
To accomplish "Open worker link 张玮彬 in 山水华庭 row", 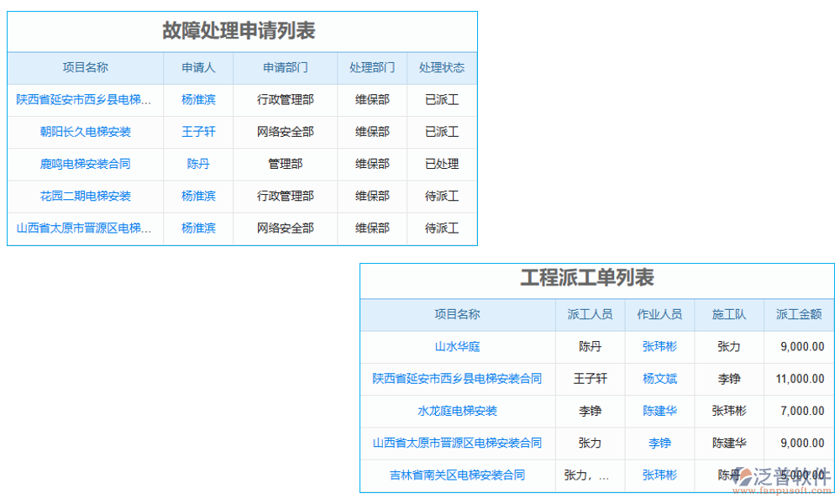I will click(659, 347).
